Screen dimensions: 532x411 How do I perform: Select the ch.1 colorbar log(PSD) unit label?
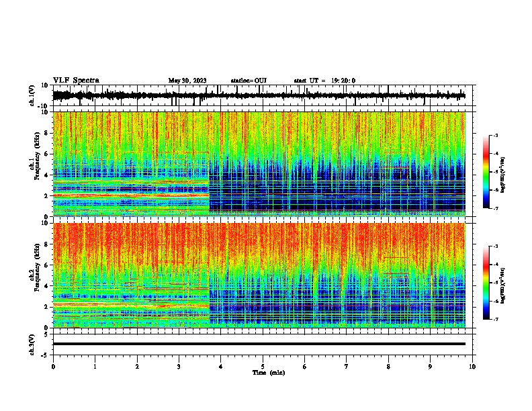click(x=503, y=175)
